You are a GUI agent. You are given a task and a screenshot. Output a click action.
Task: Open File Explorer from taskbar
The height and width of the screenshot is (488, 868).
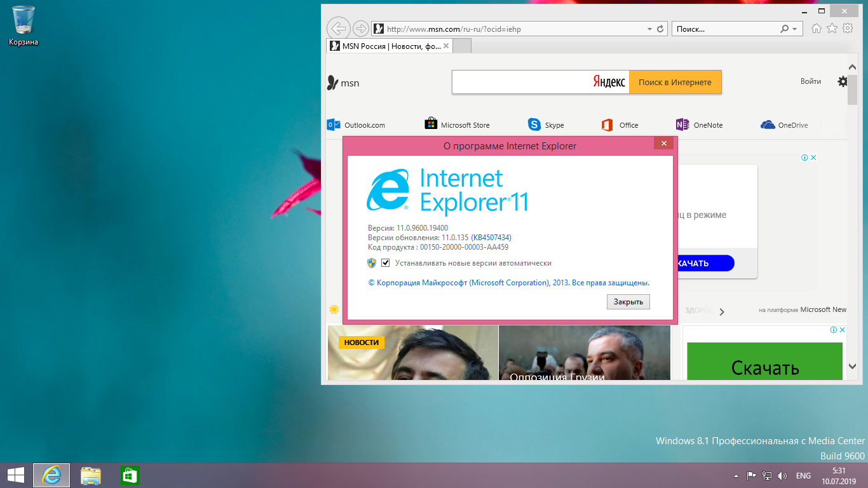point(91,475)
